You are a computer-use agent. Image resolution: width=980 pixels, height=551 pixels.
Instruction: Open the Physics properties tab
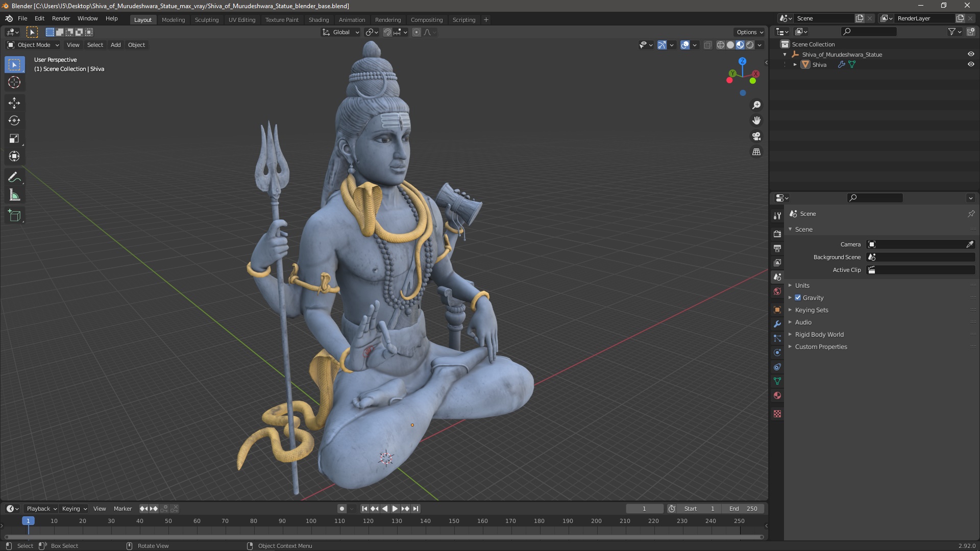[777, 353]
